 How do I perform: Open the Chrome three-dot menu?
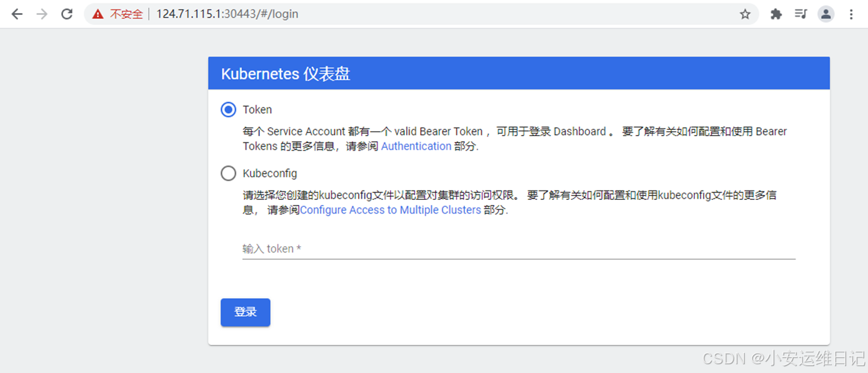click(851, 14)
